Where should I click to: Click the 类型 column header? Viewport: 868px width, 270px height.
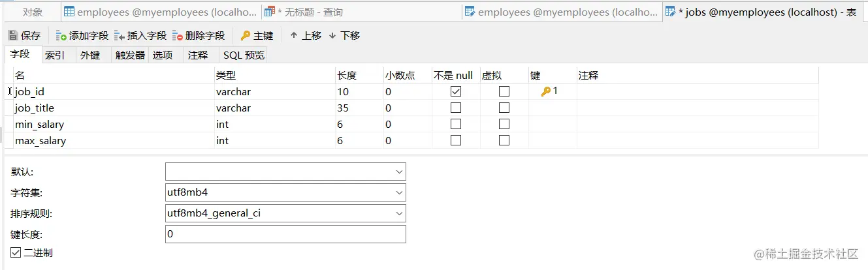coord(275,76)
